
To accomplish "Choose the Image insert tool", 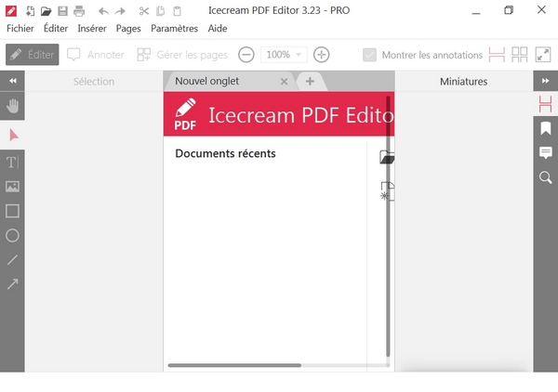I will 12,187.
